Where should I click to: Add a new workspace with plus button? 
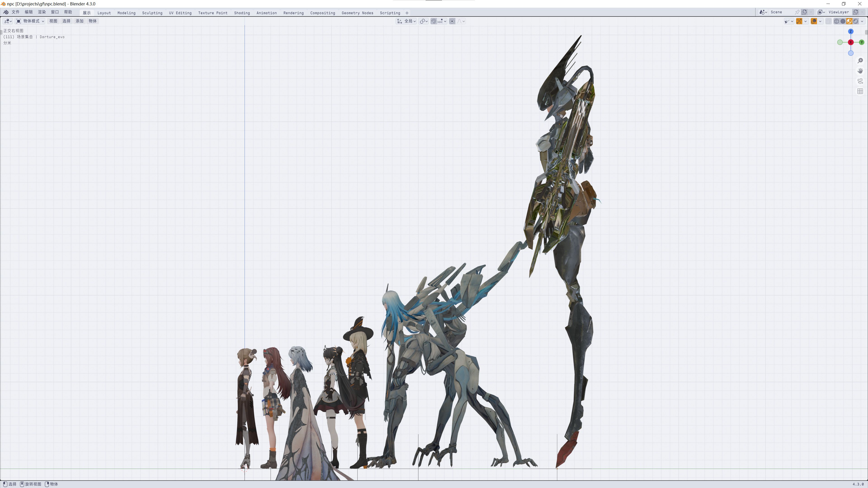point(407,13)
